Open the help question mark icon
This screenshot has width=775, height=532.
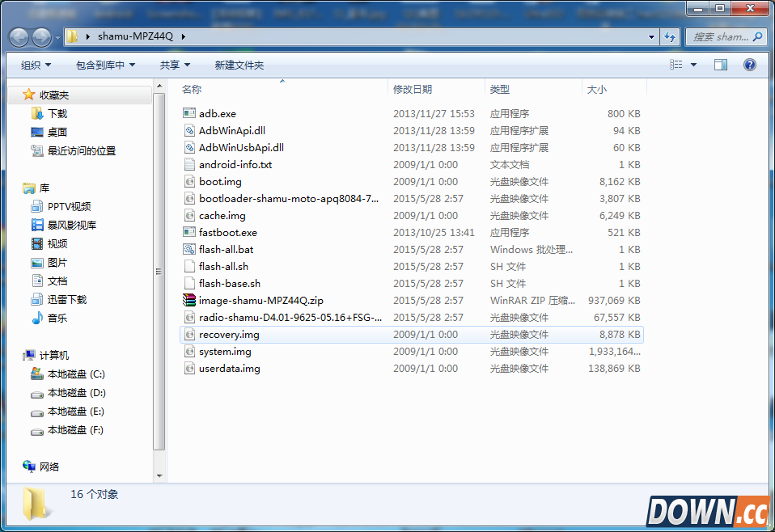(749, 65)
